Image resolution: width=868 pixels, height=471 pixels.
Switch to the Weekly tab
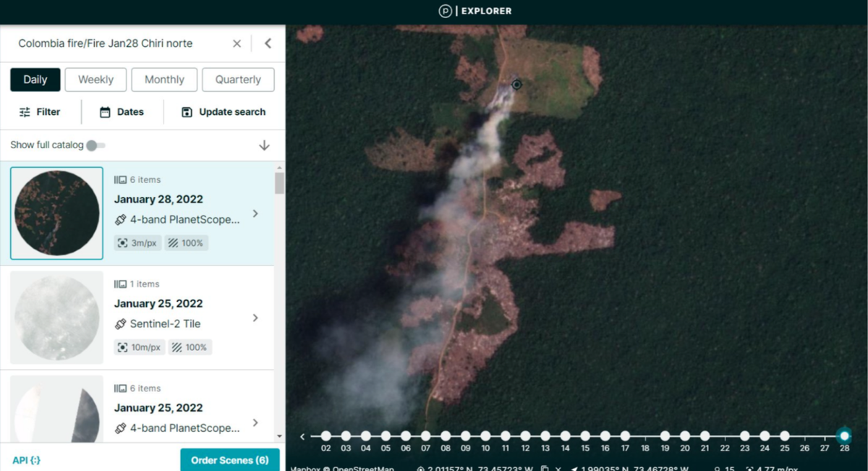coord(95,80)
